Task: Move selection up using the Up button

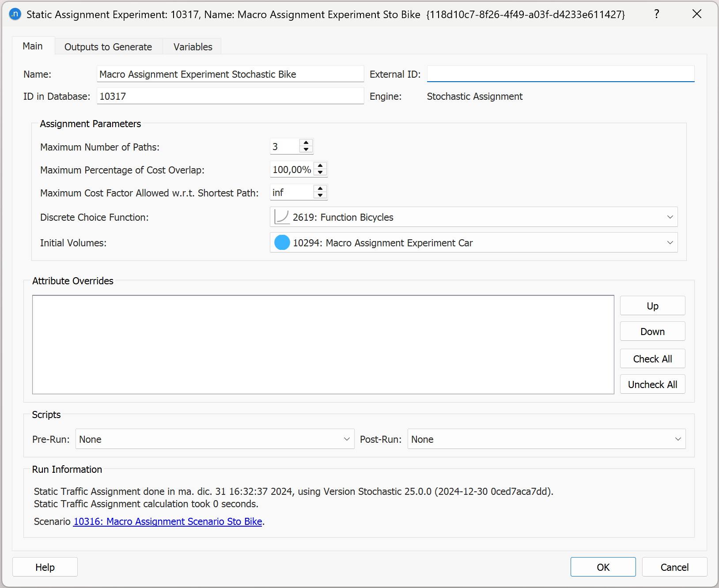Action: point(652,305)
